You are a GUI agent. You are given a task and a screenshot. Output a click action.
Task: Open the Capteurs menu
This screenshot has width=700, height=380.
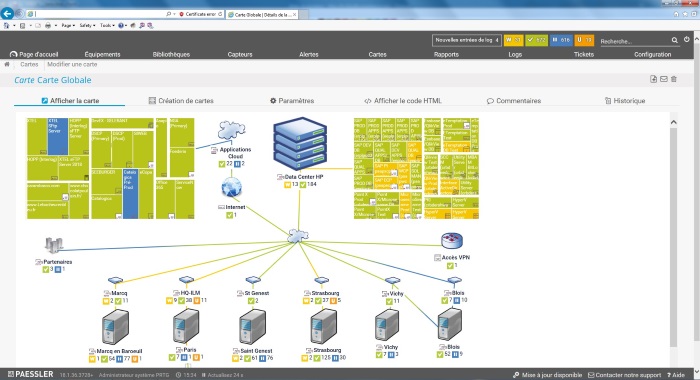[240, 54]
